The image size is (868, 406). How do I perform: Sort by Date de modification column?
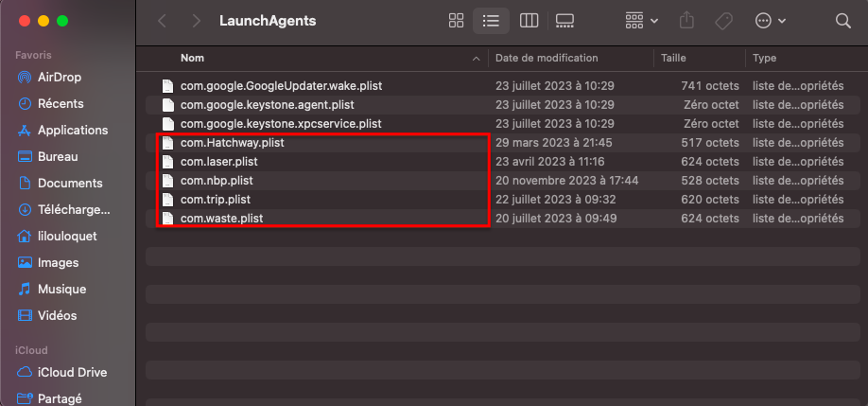coord(547,58)
